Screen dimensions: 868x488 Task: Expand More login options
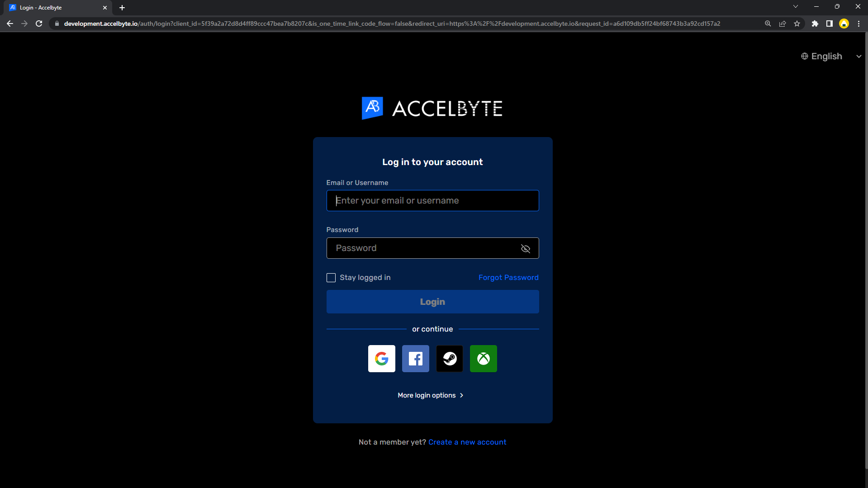coord(431,395)
